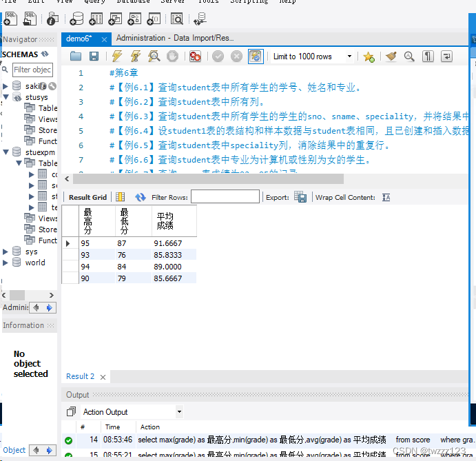476x461 pixels.
Task: Open Action Output dropdown
Action: pos(179,412)
